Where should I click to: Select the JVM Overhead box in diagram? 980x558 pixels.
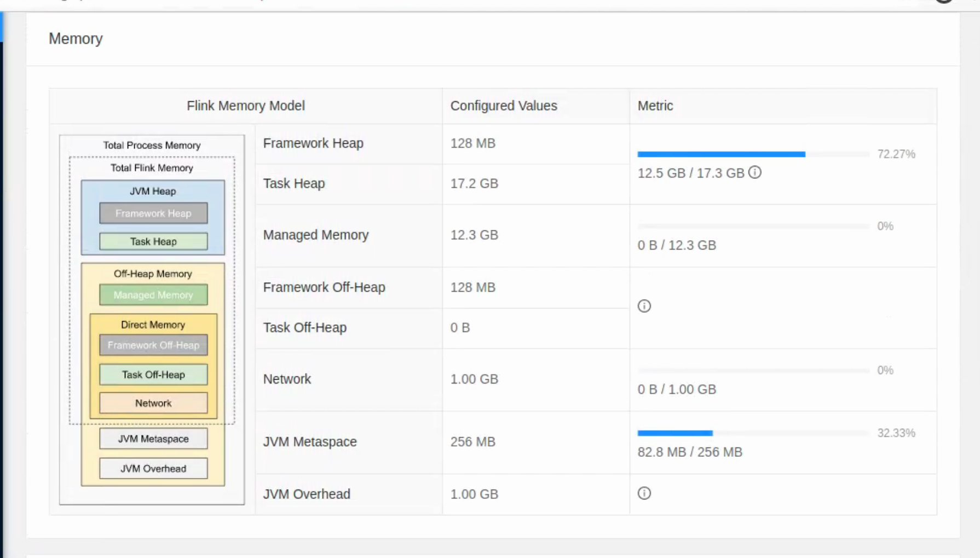[x=153, y=468]
